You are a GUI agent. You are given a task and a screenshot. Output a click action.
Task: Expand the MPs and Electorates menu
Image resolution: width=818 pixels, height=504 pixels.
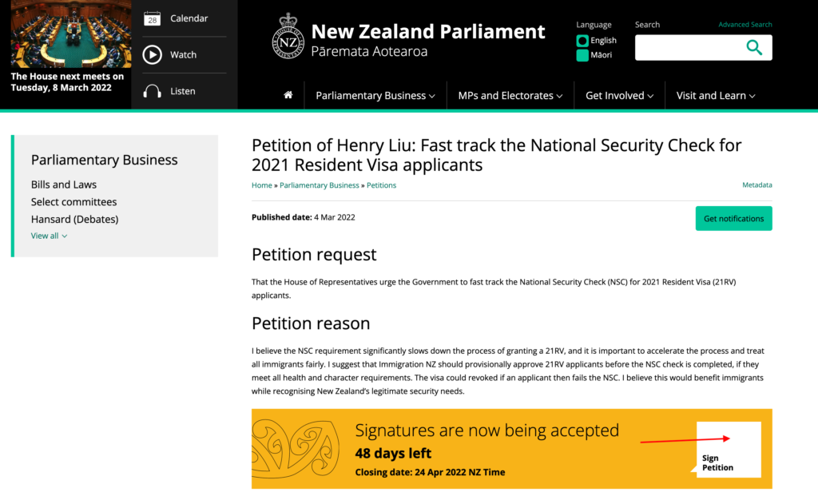510,96
